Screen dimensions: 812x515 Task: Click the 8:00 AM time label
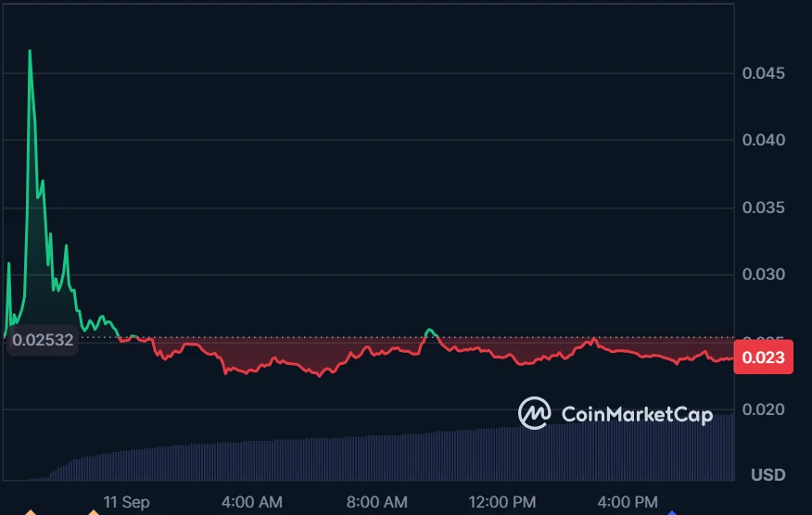(377, 502)
